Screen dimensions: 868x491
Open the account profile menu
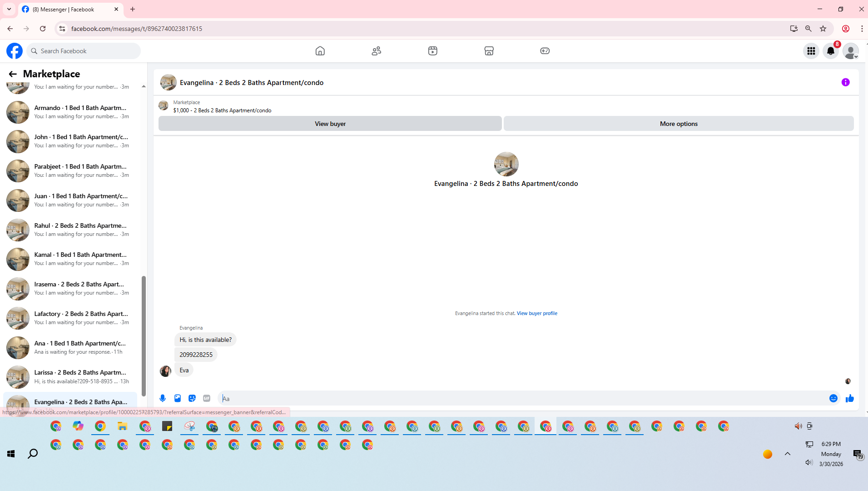[851, 51]
